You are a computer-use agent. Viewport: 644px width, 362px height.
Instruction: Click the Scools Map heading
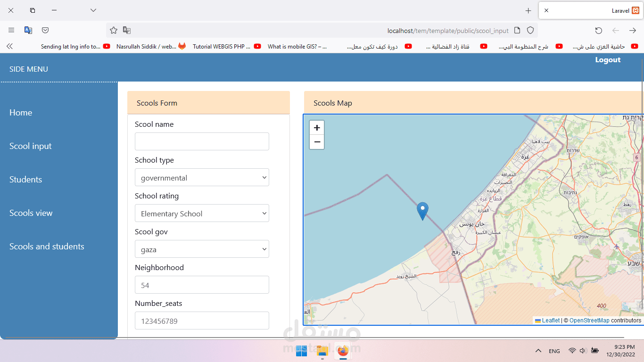point(333,103)
